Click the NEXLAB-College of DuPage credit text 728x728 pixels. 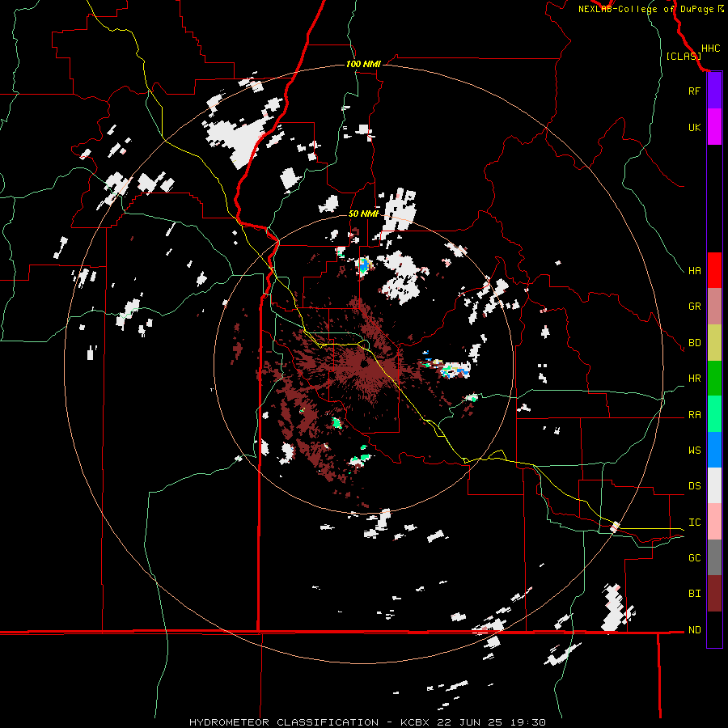coord(645,9)
